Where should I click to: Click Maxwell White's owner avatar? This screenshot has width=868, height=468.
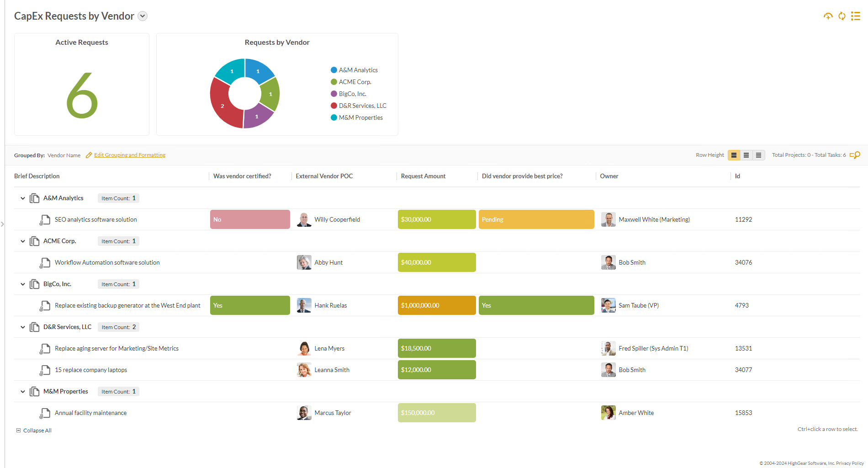coord(608,219)
